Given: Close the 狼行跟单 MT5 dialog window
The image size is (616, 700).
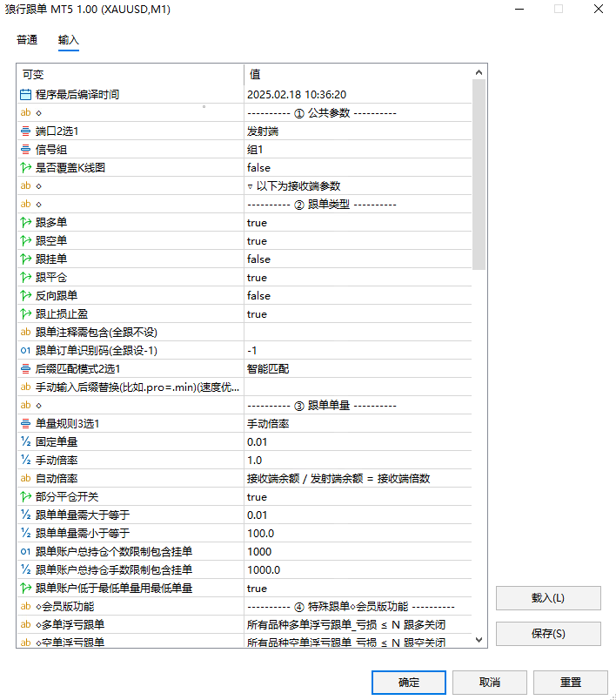Looking at the screenshot, I should click(x=599, y=9).
